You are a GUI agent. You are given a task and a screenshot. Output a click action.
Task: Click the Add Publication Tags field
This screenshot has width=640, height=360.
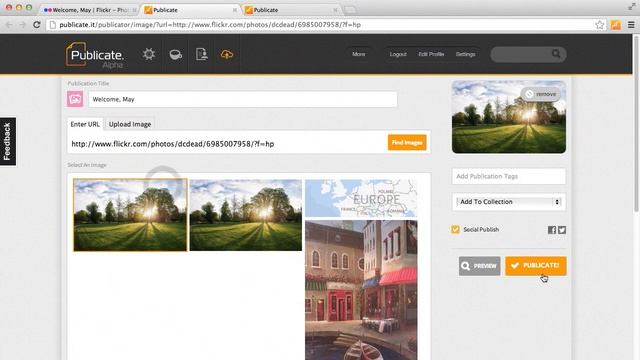509,176
